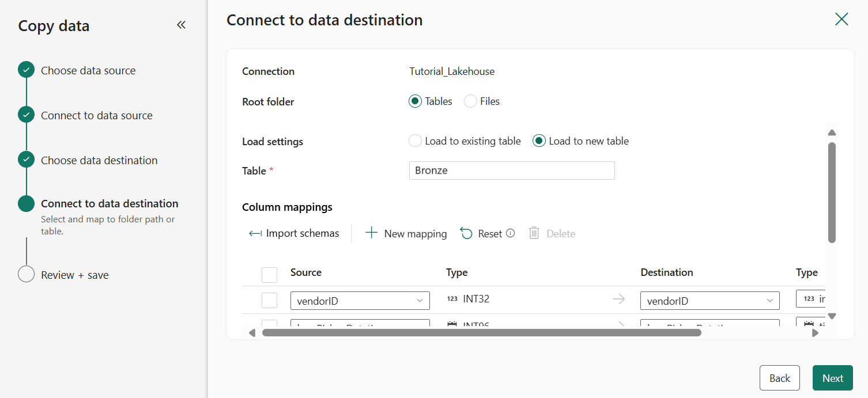
Task: Click the Choose data source step checkmark
Action: [x=26, y=70]
